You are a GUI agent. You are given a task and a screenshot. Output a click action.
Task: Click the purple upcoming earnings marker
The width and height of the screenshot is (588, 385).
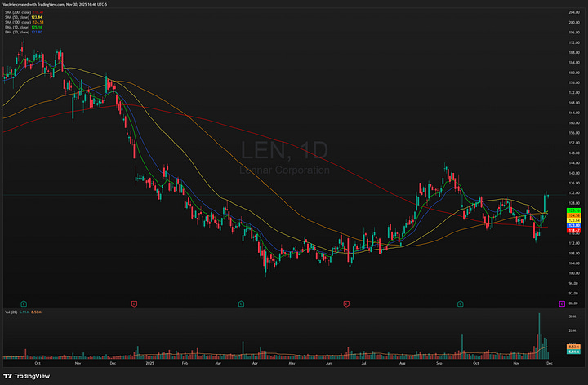point(562,303)
